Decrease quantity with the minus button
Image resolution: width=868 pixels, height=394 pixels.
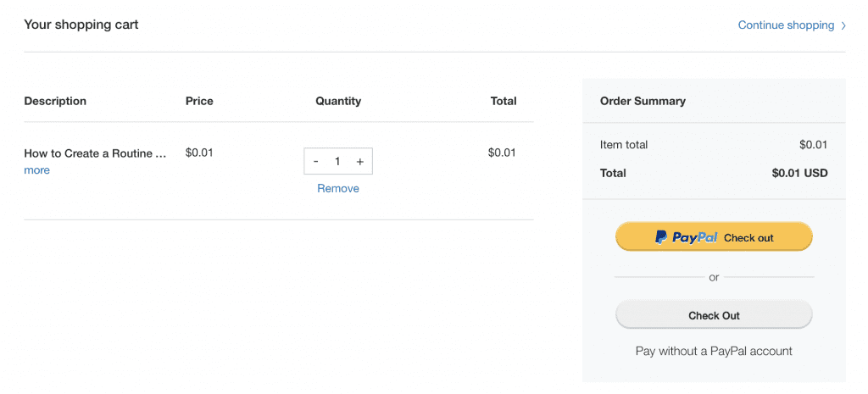point(316,161)
